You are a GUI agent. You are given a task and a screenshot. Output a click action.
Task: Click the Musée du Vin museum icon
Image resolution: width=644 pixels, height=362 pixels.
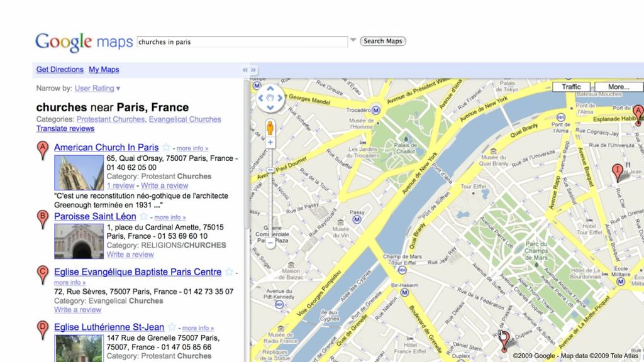[340, 222]
